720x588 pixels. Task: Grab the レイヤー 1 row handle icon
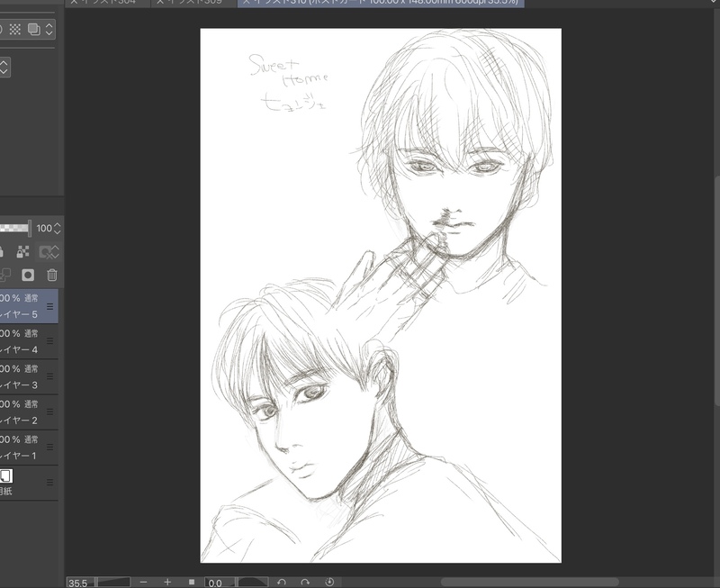click(50, 448)
